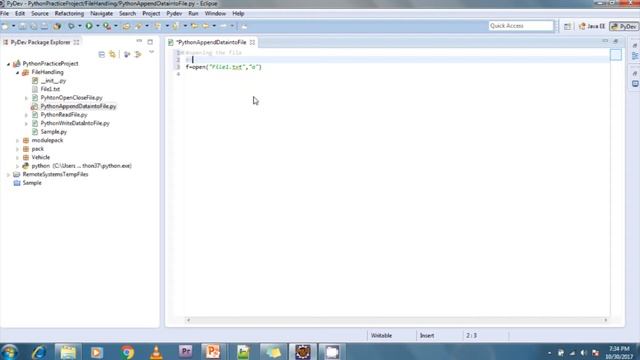Click the Open Perspective icon beside Java EE
This screenshot has width=640, height=360.
567,26
